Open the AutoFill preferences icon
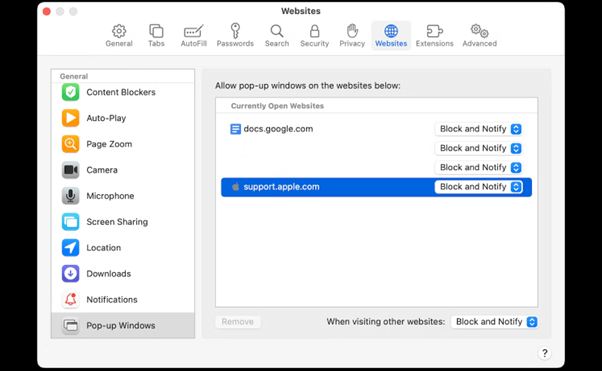This screenshot has height=371, width=602. point(194,31)
